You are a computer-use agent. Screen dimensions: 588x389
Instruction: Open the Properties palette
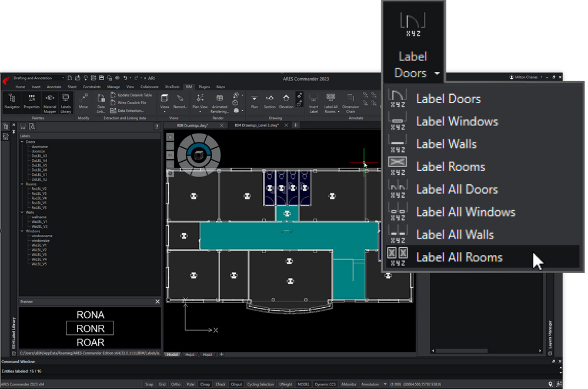32,101
